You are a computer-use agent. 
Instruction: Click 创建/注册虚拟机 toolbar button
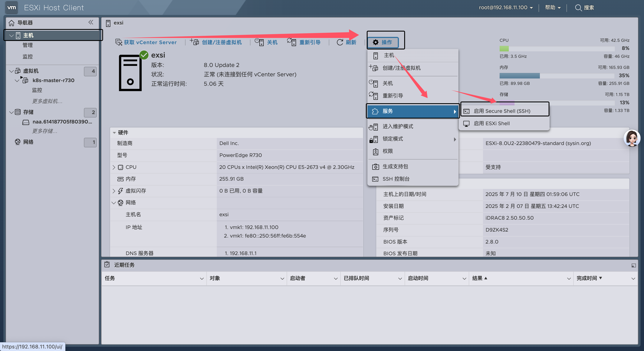point(216,42)
